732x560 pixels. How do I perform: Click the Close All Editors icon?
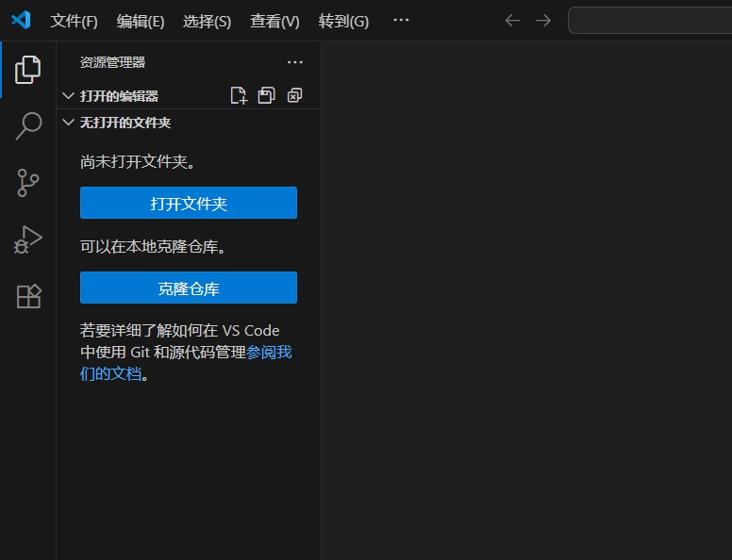pyautogui.click(x=294, y=95)
